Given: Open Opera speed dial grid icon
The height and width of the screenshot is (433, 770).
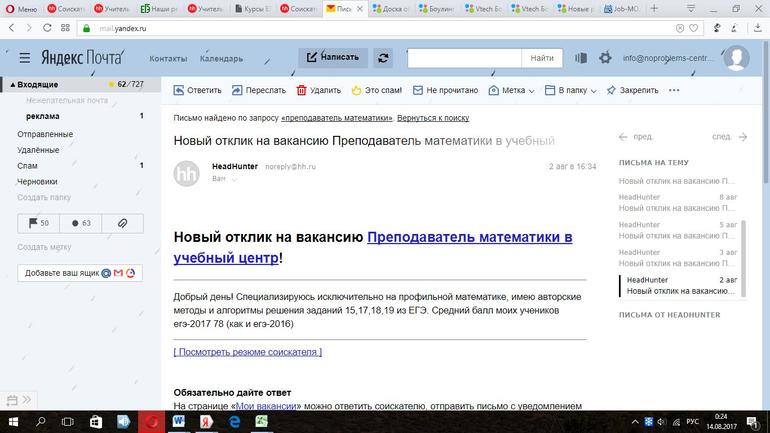Looking at the screenshot, I should (x=65, y=28).
